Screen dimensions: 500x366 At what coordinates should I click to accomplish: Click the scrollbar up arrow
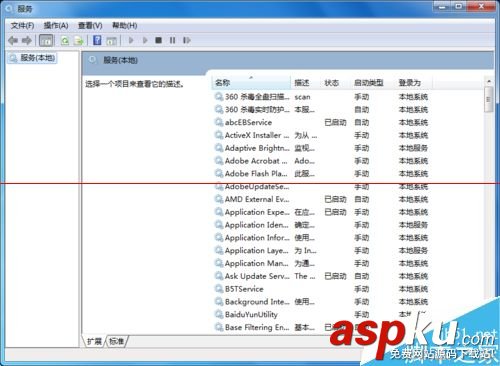coord(489,81)
